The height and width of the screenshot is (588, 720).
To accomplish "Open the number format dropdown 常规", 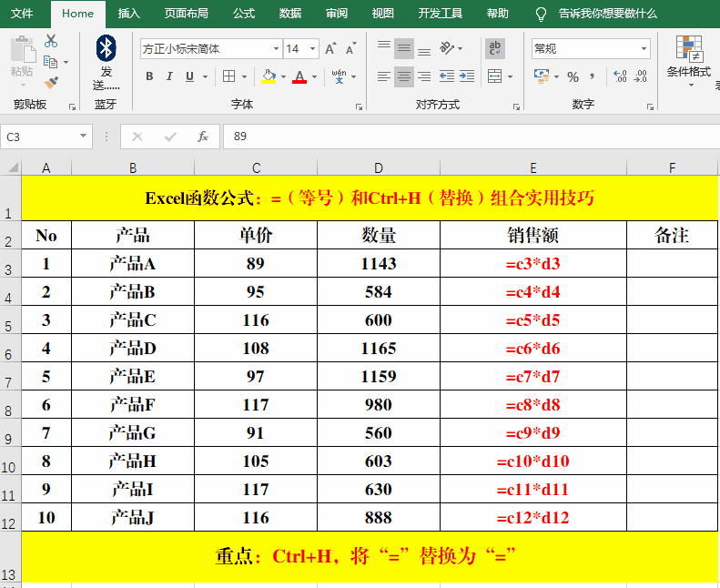I will tap(644, 48).
